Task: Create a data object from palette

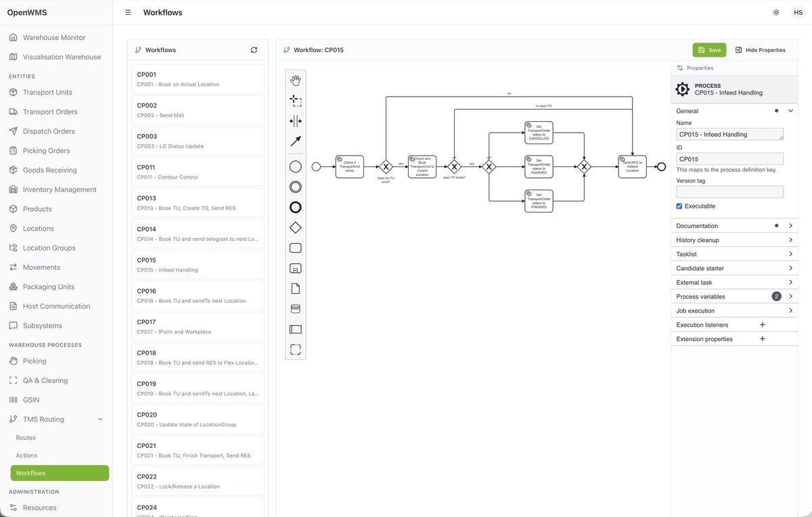Action: coord(296,288)
